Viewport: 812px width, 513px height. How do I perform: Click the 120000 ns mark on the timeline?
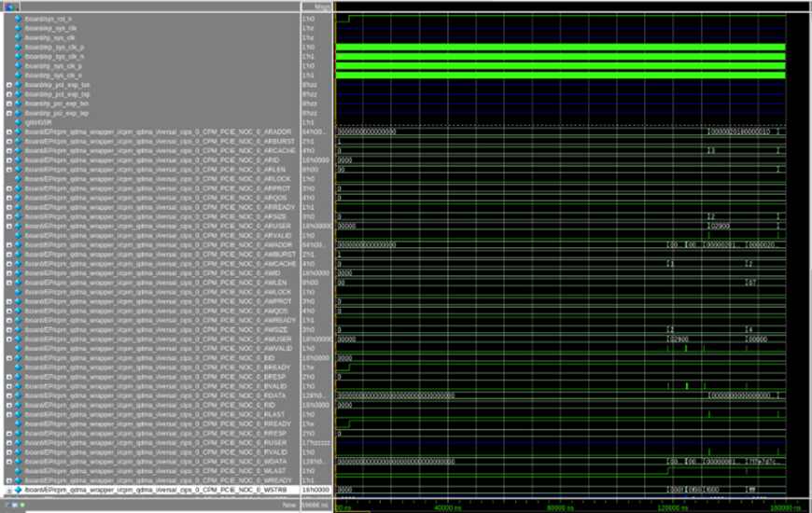click(x=672, y=507)
